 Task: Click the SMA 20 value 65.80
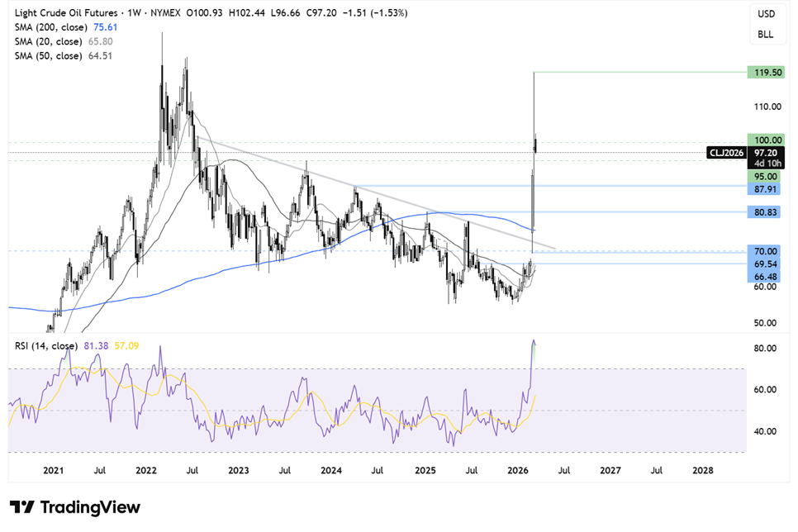pyautogui.click(x=100, y=41)
